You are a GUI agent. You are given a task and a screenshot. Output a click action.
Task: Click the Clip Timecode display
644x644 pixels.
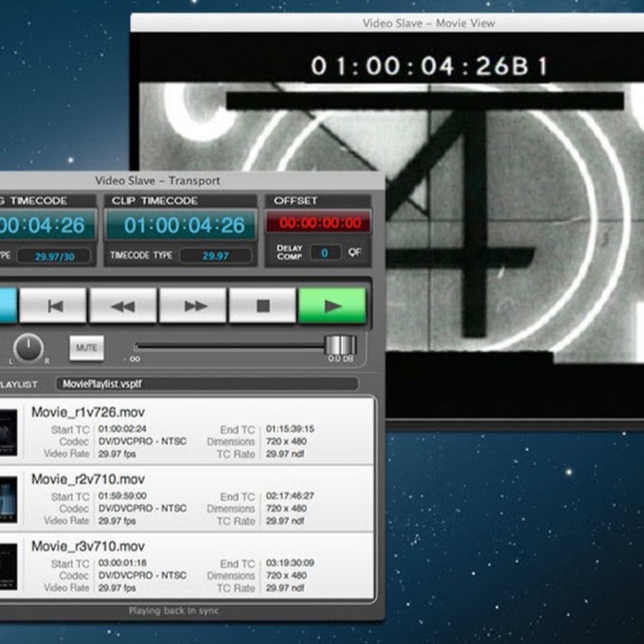click(x=181, y=226)
